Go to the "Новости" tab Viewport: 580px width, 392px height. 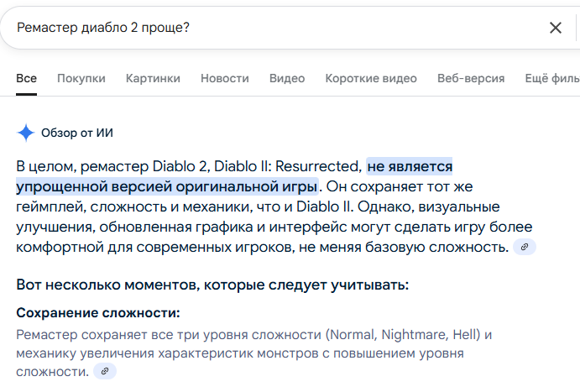224,78
